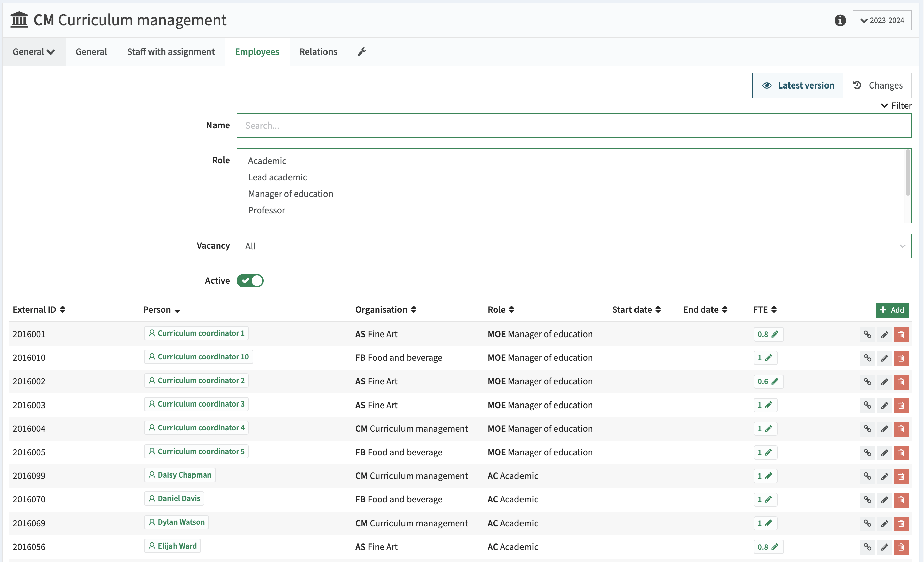Sort by Organisation column
Image resolution: width=924 pixels, height=562 pixels.
[386, 310]
